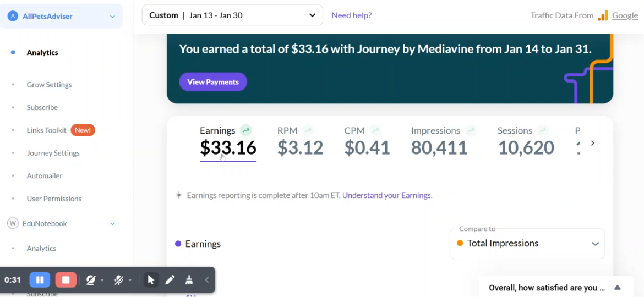
Task: Select the cursor pointer tool
Action: tap(151, 280)
